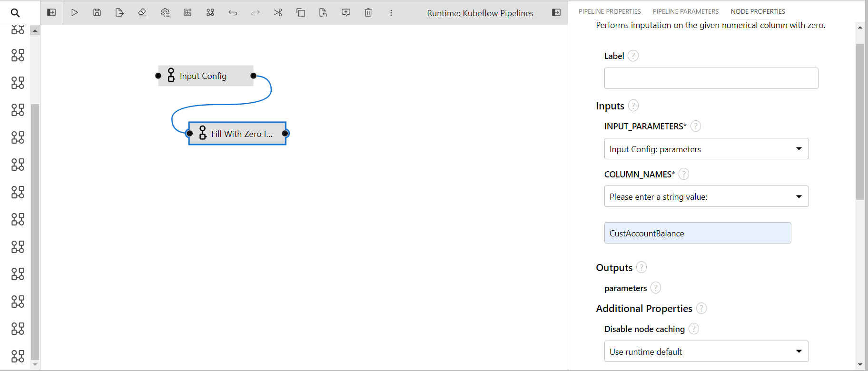The image size is (868, 371).
Task: Paste from clipboard icon
Action: (323, 13)
